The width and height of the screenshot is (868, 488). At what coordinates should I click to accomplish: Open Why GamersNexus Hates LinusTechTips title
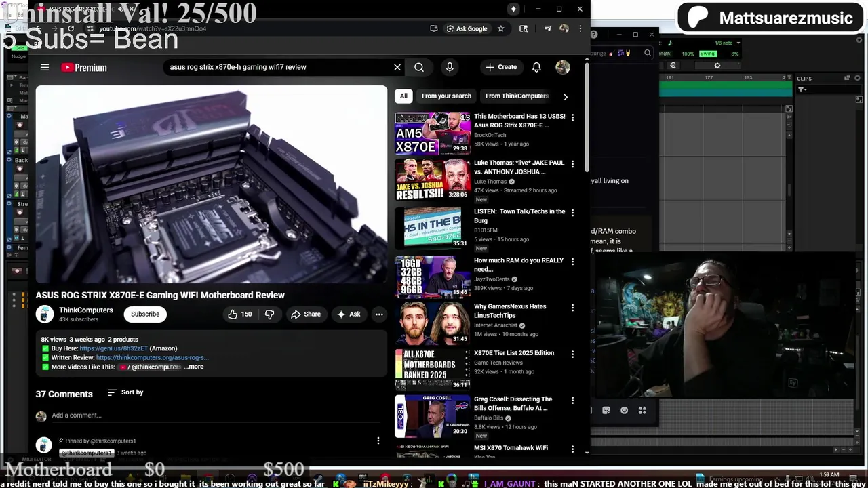tap(510, 310)
